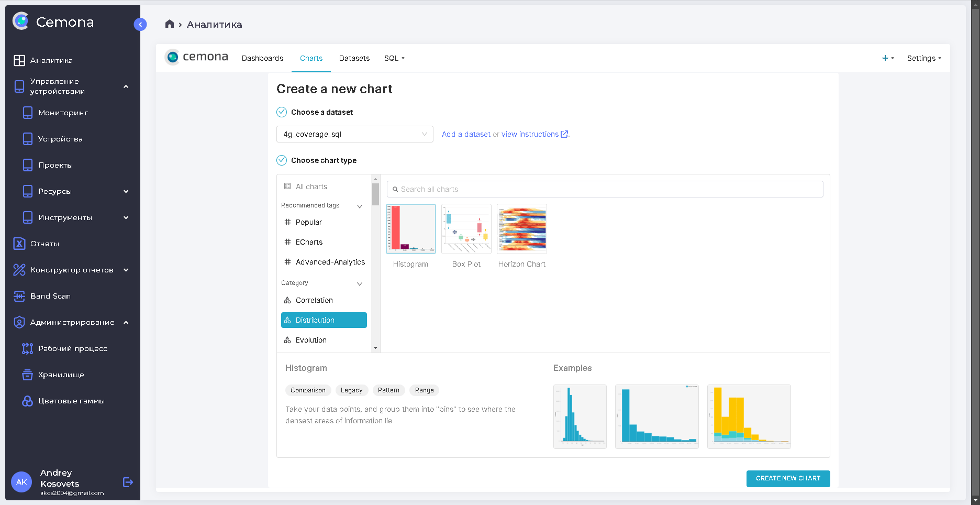This screenshot has height=505, width=980.
Task: Select the Box Plot chart thumbnail
Action: (x=466, y=229)
